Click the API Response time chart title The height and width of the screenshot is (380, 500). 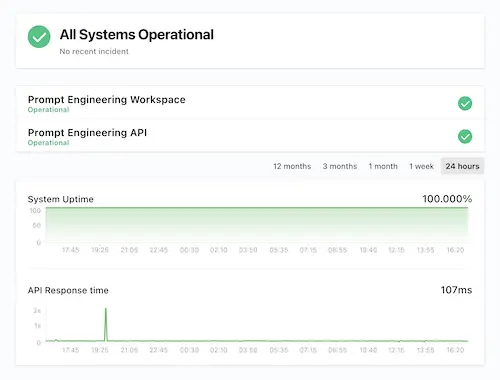pos(68,290)
